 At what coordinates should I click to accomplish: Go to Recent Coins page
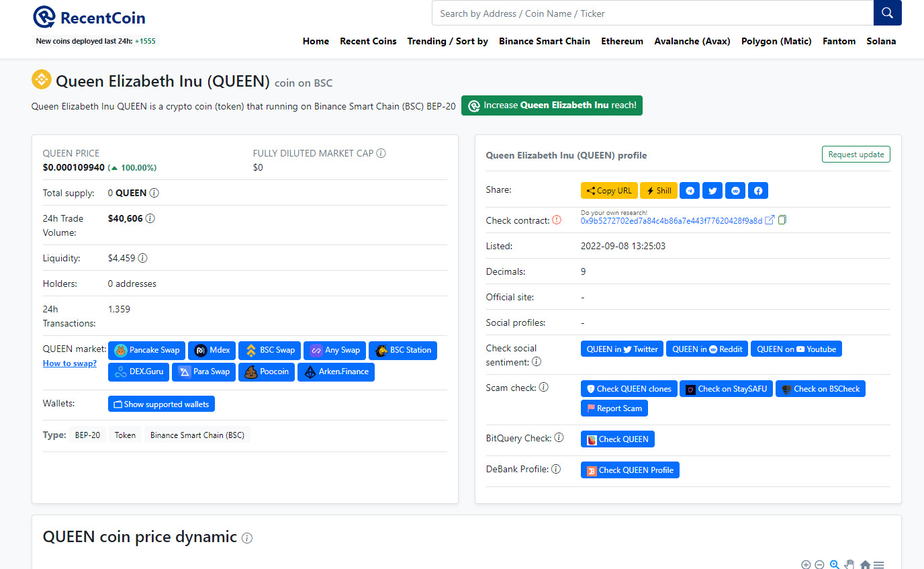(368, 41)
